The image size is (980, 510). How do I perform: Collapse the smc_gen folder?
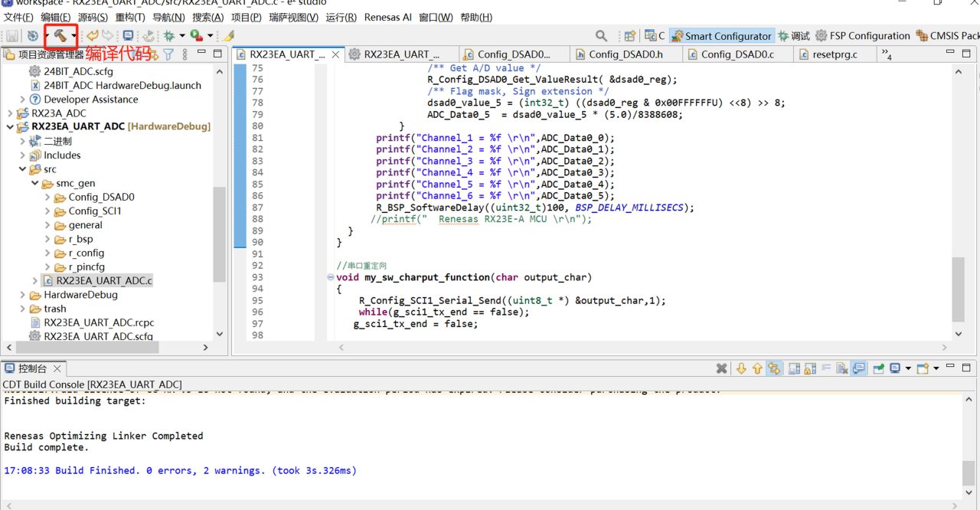point(35,183)
